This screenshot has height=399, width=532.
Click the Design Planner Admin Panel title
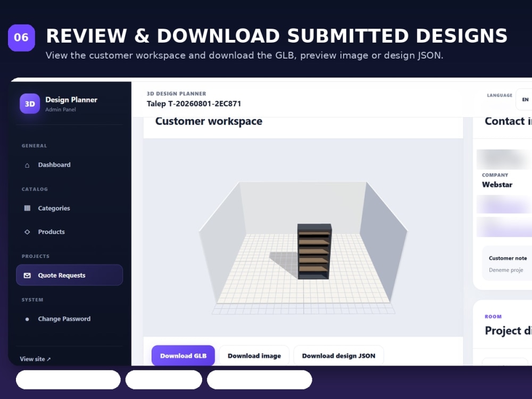(x=71, y=104)
